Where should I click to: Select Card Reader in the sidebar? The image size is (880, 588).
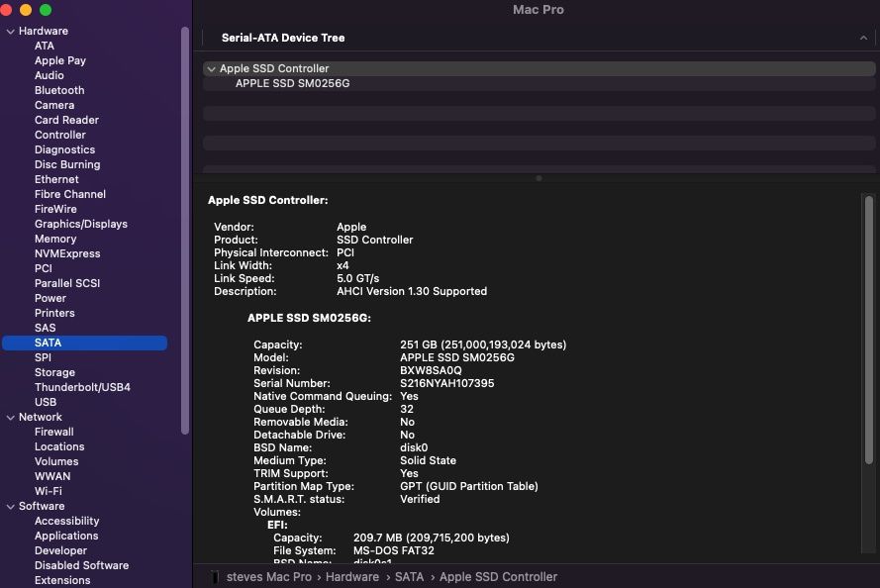coord(66,120)
